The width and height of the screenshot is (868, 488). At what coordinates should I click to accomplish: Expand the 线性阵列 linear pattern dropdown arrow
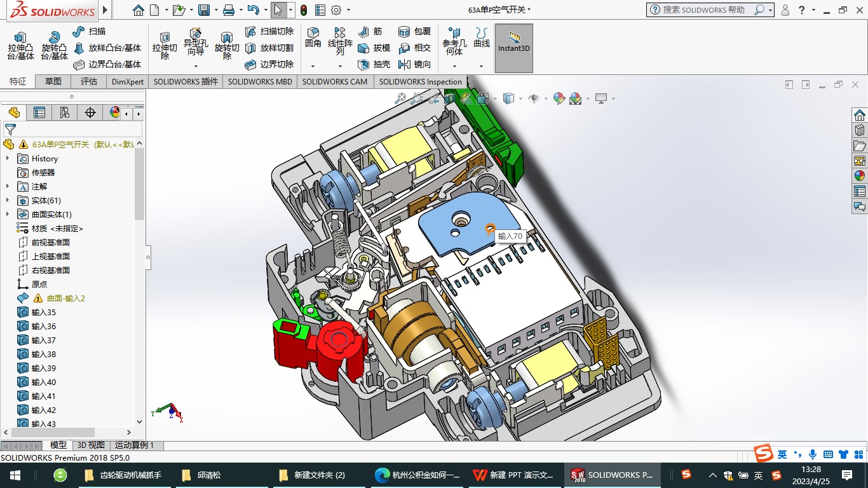click(x=340, y=66)
